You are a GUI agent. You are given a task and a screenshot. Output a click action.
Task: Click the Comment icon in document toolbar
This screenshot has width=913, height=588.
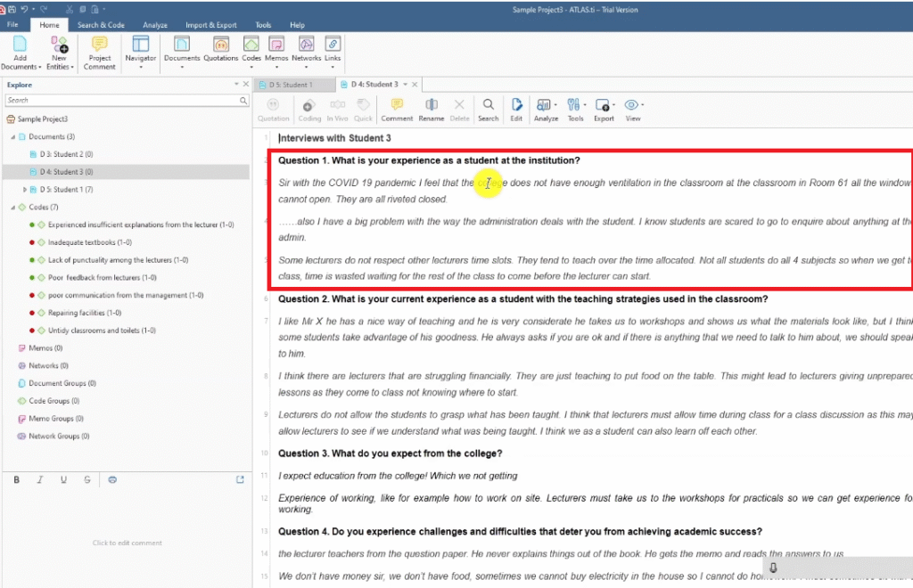point(397,107)
